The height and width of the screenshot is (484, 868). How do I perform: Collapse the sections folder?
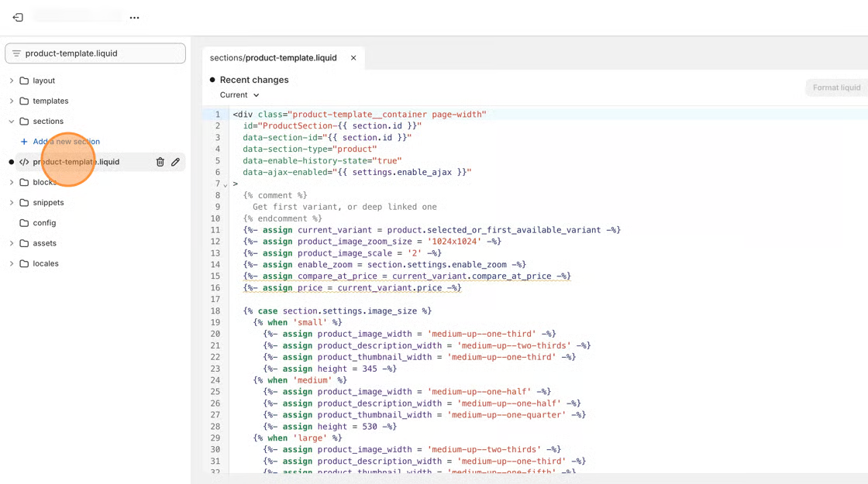pos(12,122)
